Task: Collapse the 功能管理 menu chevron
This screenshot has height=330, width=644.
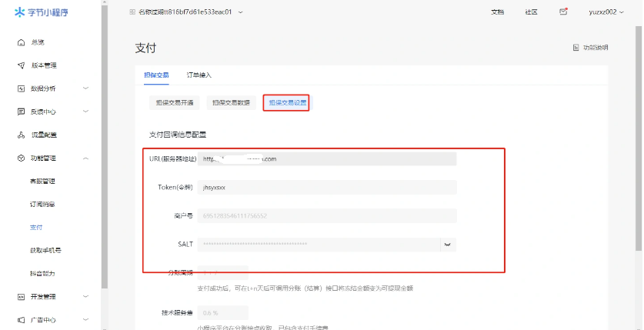Action: 85,158
